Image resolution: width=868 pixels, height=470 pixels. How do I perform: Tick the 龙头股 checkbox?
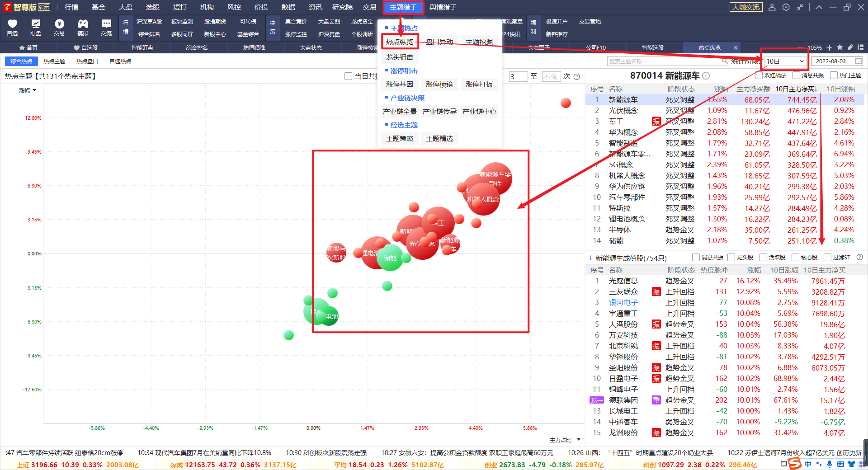731,257
